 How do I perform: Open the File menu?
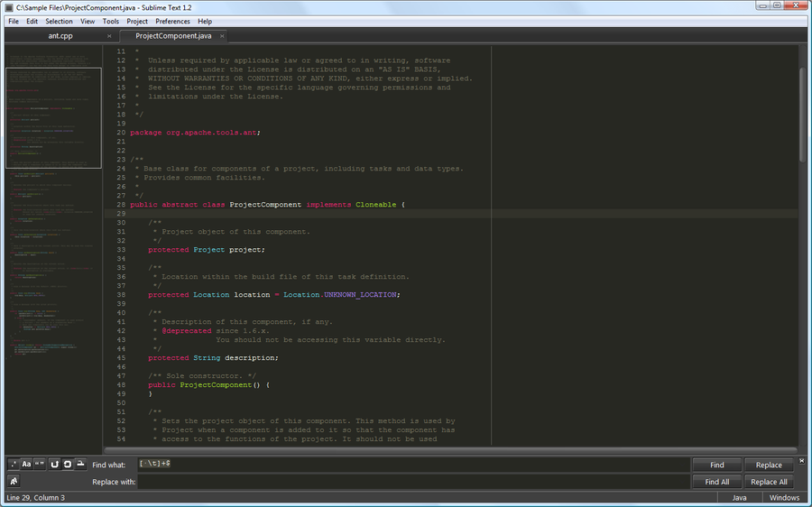tap(14, 22)
